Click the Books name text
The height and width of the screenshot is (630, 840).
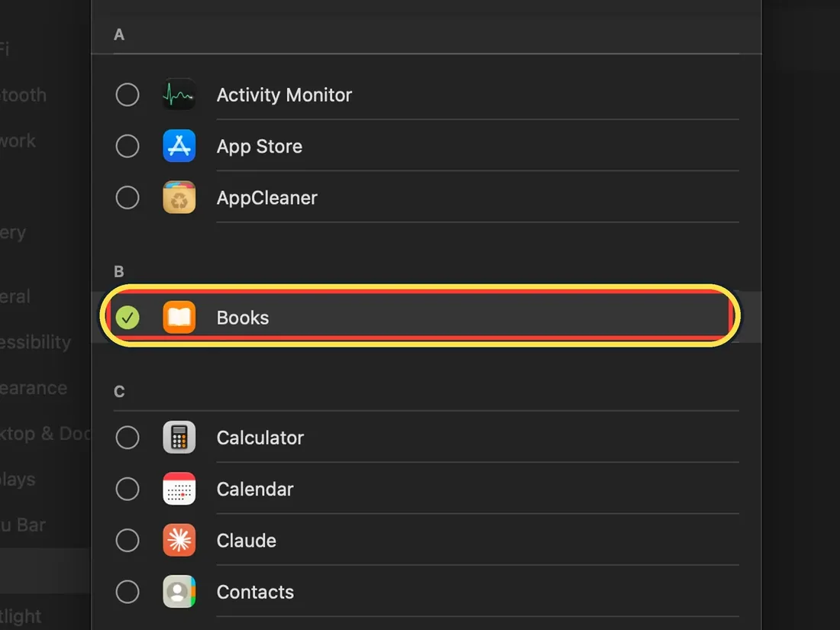[x=243, y=318]
